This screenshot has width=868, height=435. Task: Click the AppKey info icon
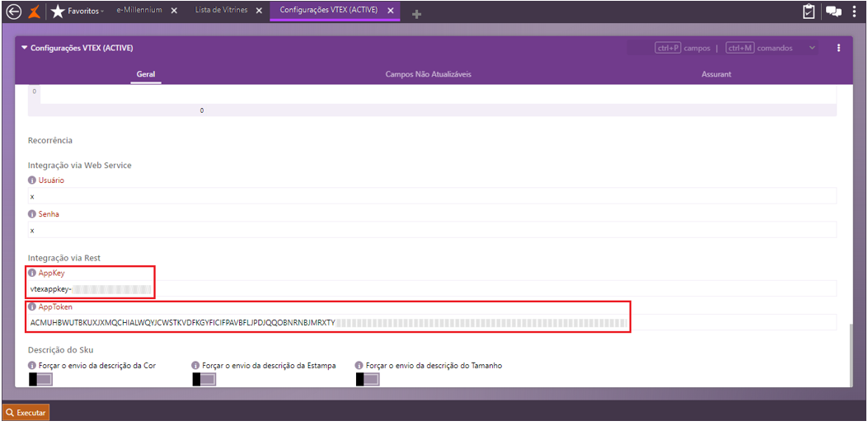click(x=31, y=273)
